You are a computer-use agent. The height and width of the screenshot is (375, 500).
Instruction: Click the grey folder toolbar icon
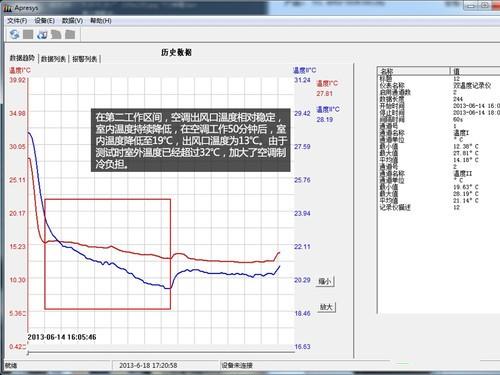70,34
